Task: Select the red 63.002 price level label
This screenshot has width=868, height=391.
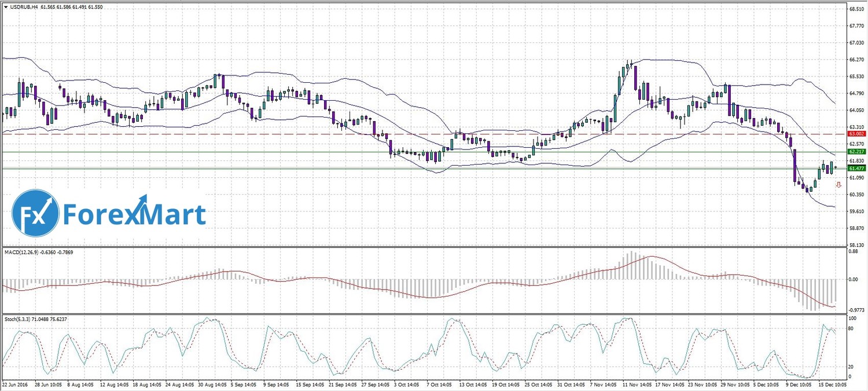Action: point(856,134)
